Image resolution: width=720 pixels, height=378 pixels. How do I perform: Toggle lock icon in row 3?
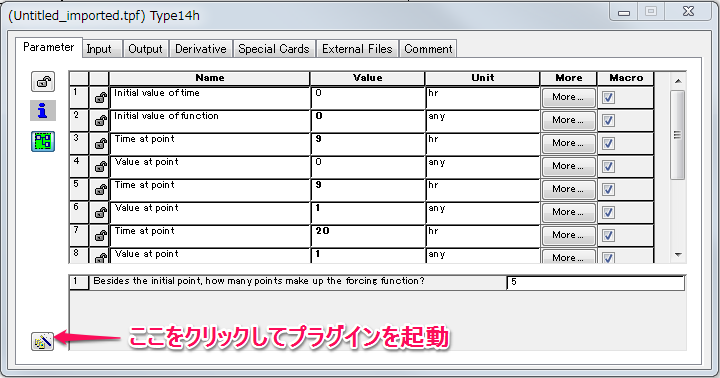coord(100,144)
